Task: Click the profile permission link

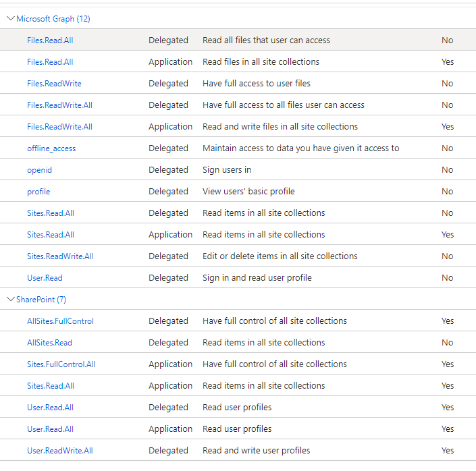Action: click(38, 192)
